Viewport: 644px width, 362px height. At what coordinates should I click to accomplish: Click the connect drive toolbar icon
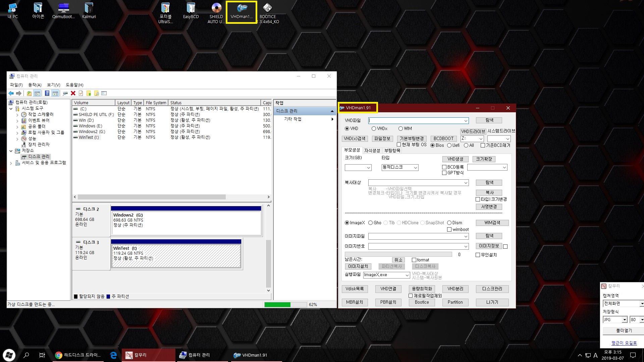click(65, 94)
